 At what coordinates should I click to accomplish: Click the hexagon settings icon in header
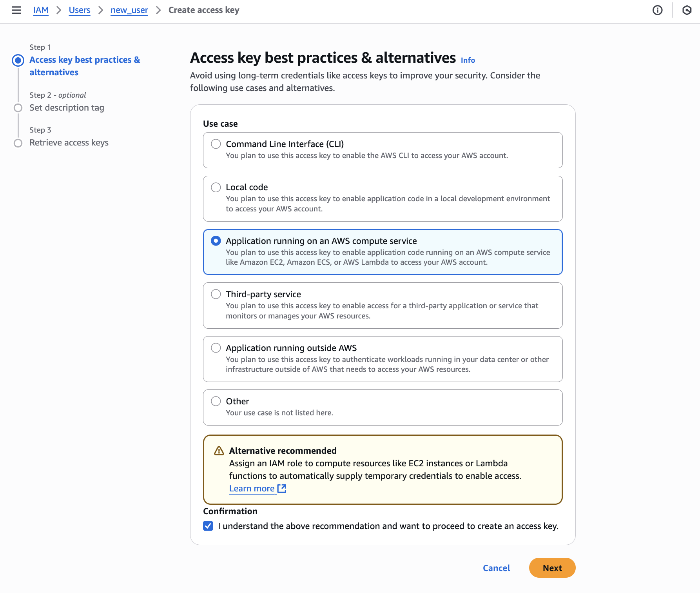click(687, 10)
